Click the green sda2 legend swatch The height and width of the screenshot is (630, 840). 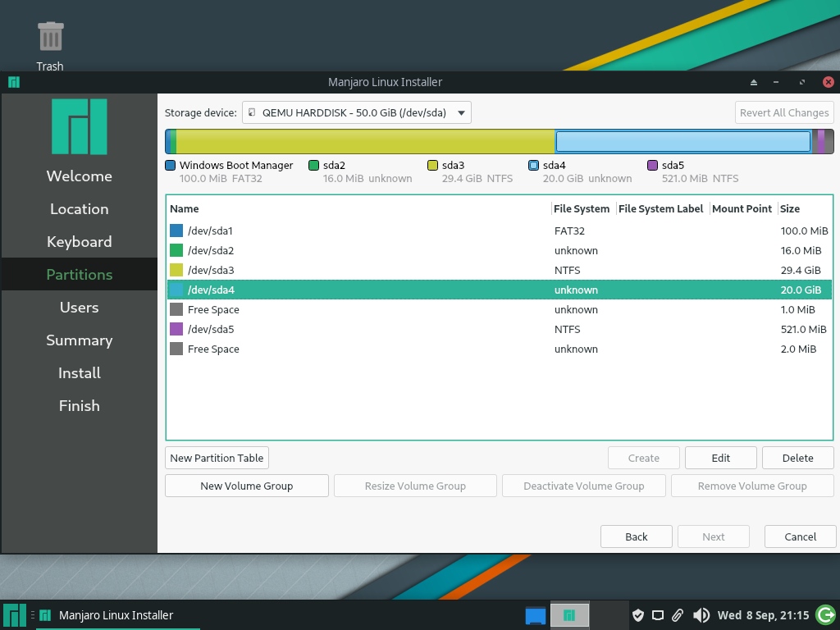[314, 166]
